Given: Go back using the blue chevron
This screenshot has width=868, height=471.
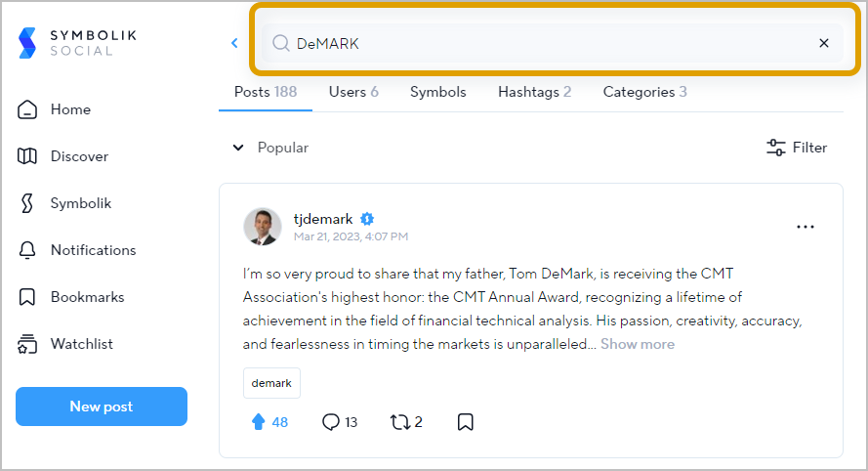Looking at the screenshot, I should 234,43.
